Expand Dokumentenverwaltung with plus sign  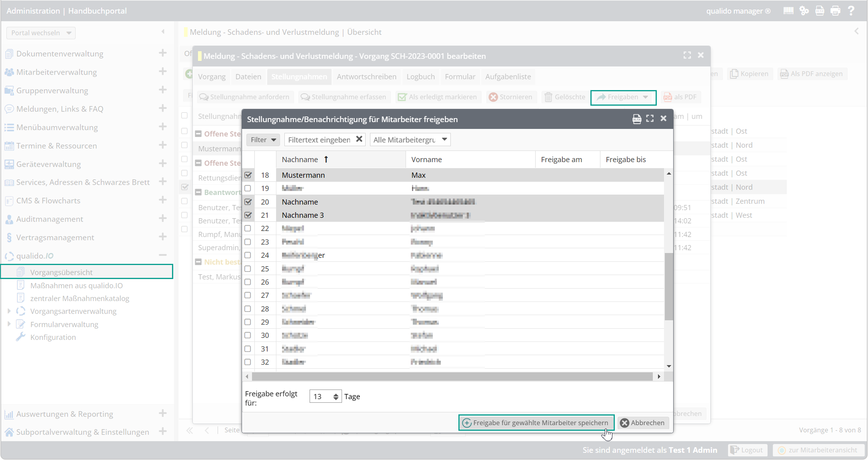point(163,53)
